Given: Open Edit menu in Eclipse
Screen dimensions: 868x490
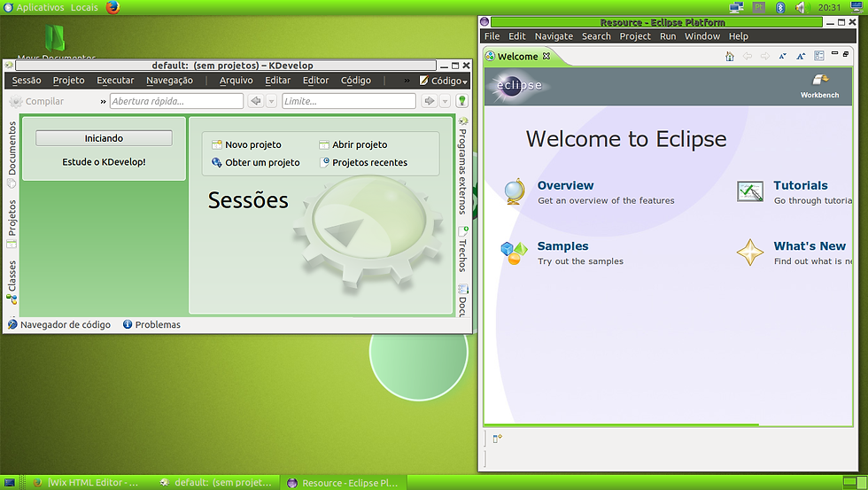Looking at the screenshot, I should [517, 36].
